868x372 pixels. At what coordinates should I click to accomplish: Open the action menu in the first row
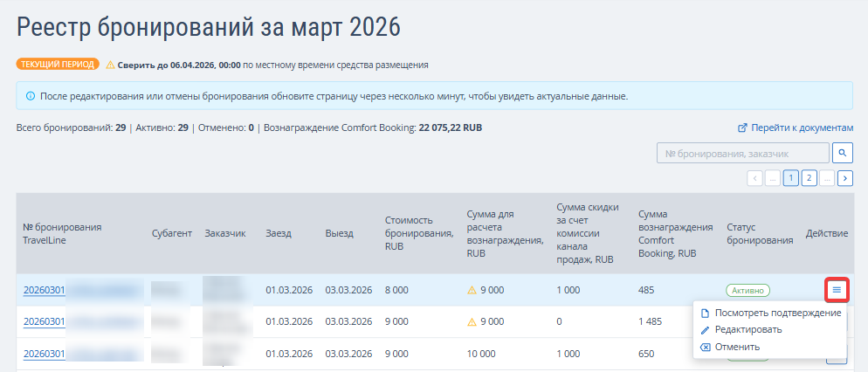click(837, 289)
